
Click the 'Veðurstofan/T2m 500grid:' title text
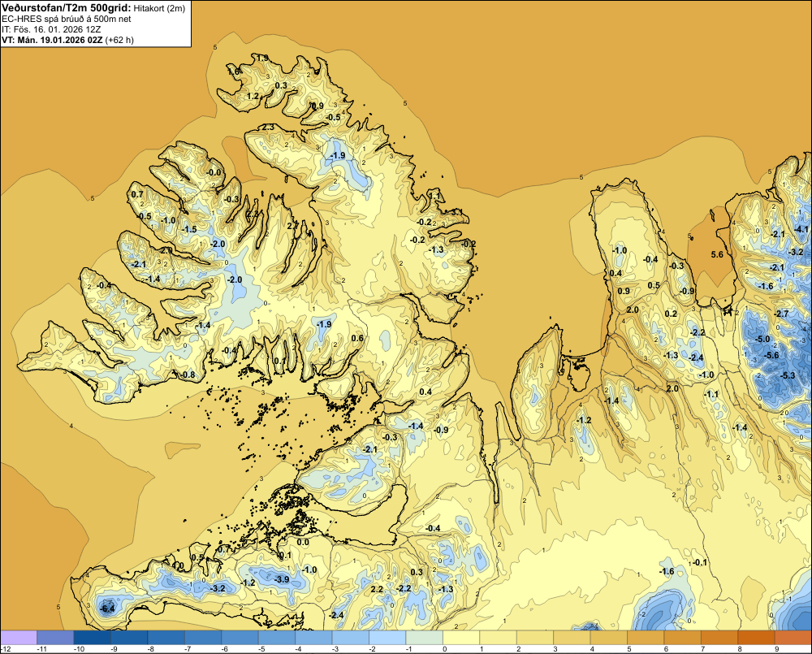click(x=67, y=8)
